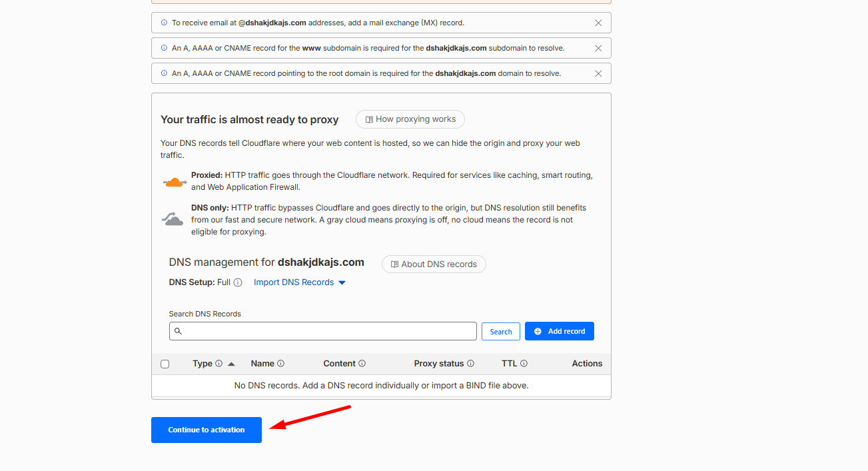868x471 pixels.
Task: Click info icon next to Proxy status
Action: pos(470,364)
